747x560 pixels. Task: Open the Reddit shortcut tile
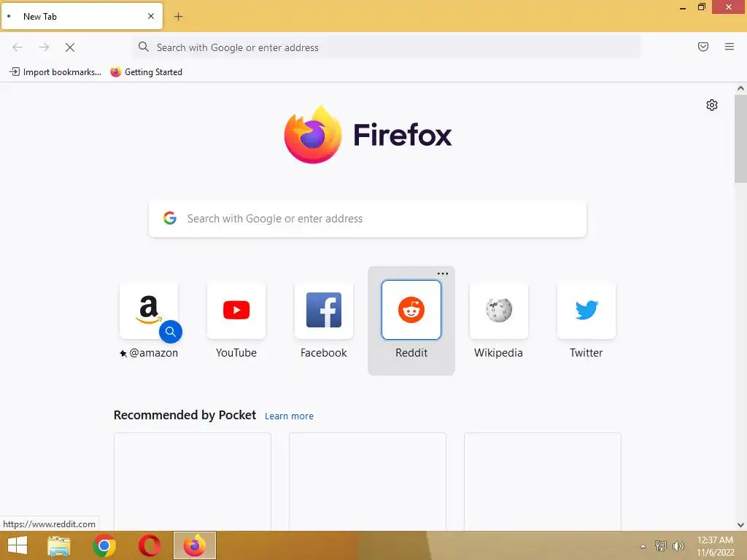[411, 310]
